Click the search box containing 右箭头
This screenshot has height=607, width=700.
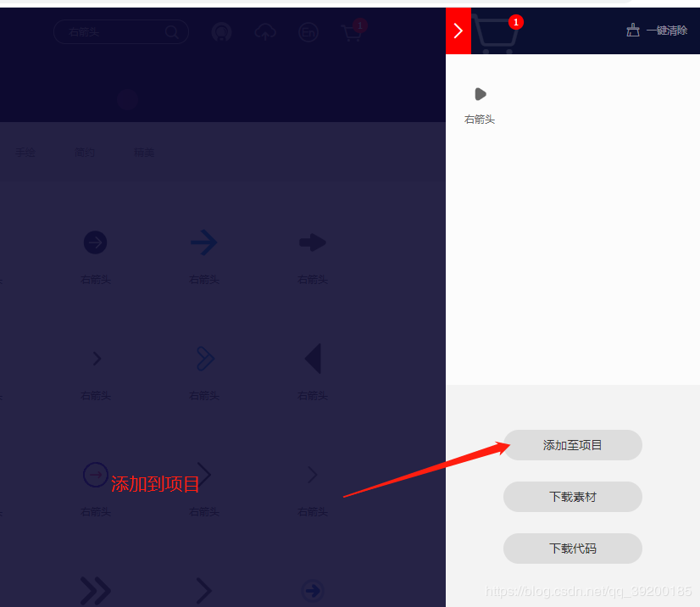(x=121, y=32)
